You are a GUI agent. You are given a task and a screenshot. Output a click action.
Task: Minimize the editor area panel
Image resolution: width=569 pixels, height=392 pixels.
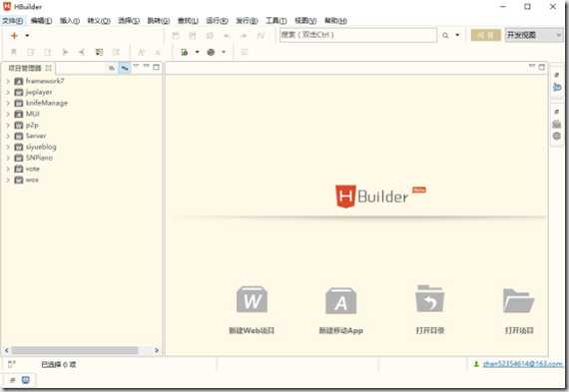pyautogui.click(x=532, y=67)
